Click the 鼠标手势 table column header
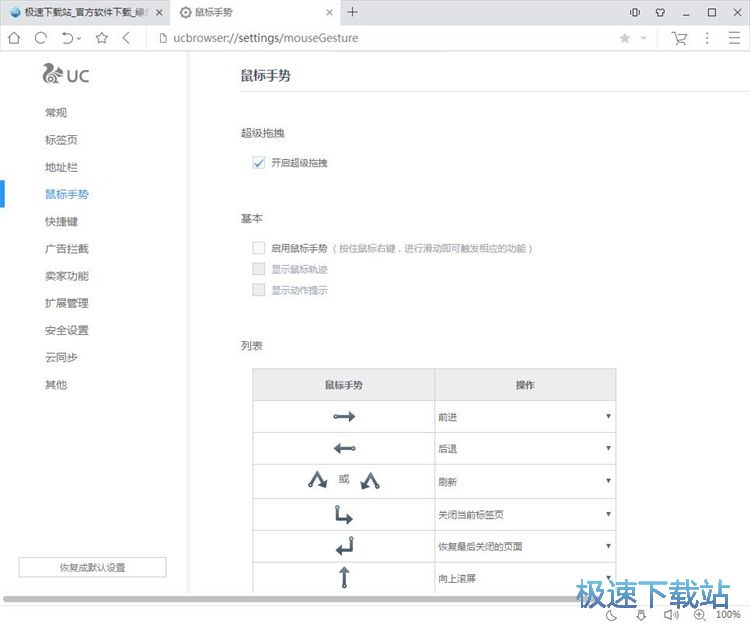The image size is (750, 624). (x=343, y=385)
